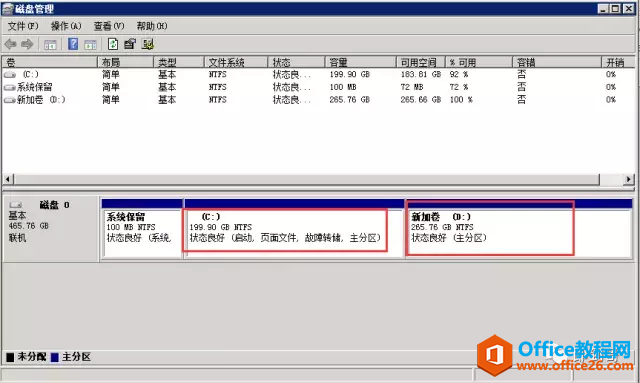Click the 92 % available cell
The height and width of the screenshot is (383, 640).
tap(459, 75)
